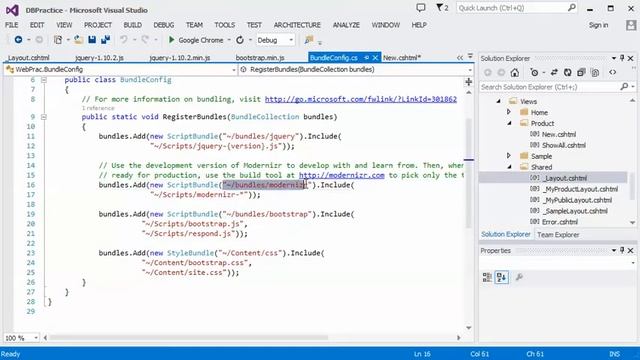Collapse the Product folder node

click(509, 123)
